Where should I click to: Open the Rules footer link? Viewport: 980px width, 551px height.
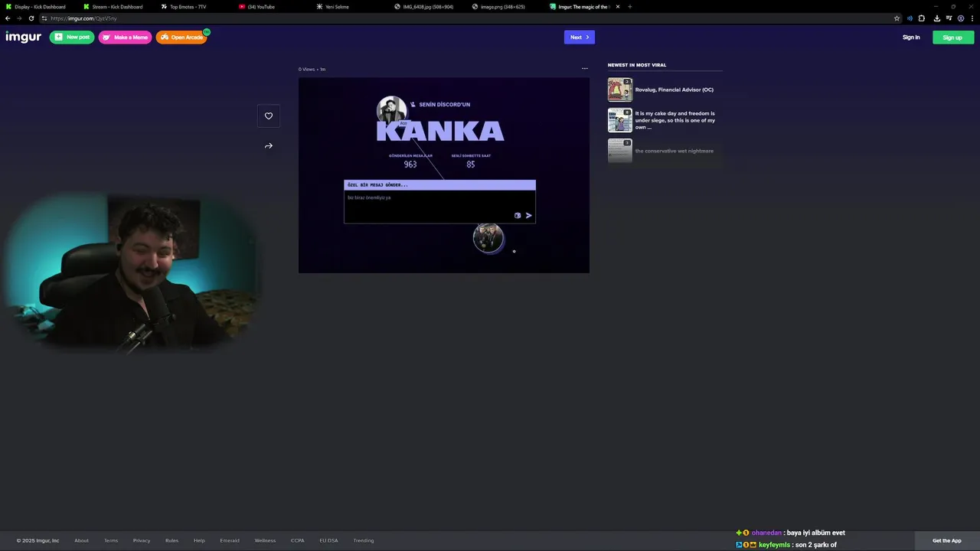171,540
